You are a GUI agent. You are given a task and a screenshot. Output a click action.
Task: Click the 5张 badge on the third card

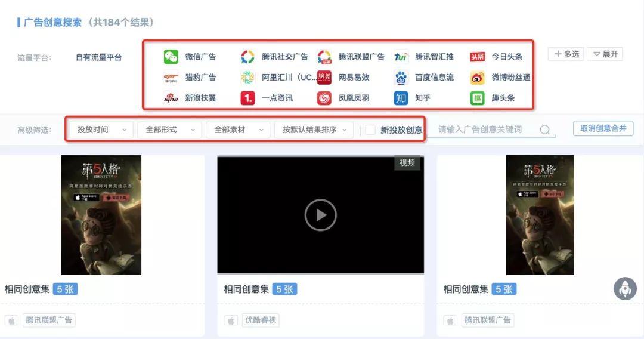(504, 289)
